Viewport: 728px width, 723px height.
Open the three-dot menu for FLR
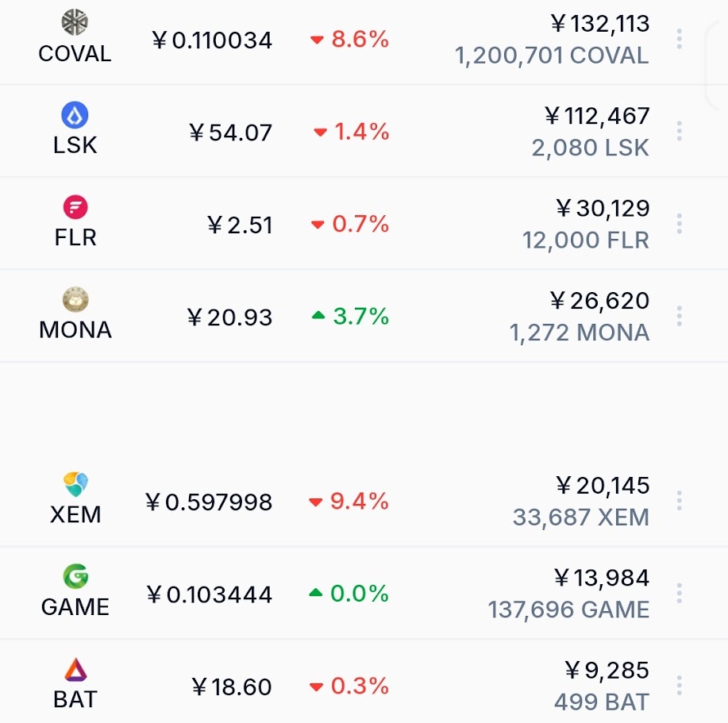[679, 224]
